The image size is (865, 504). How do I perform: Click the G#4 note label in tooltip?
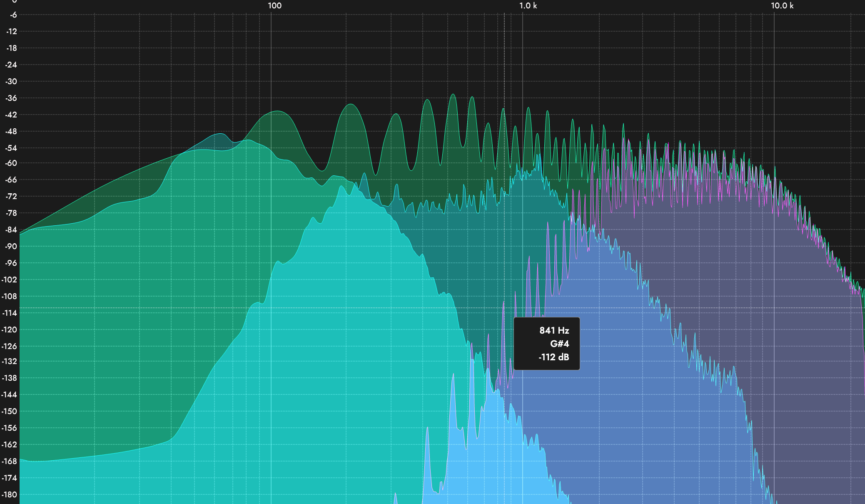pyautogui.click(x=559, y=344)
